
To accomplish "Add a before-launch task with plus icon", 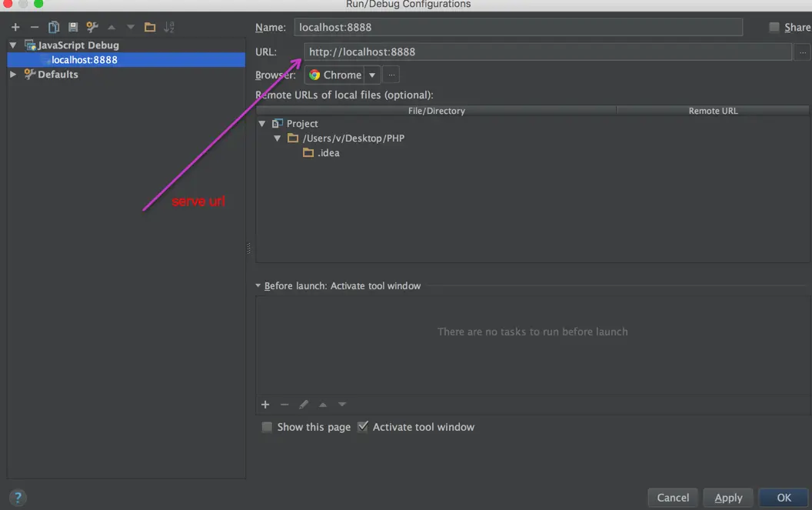I will point(265,405).
